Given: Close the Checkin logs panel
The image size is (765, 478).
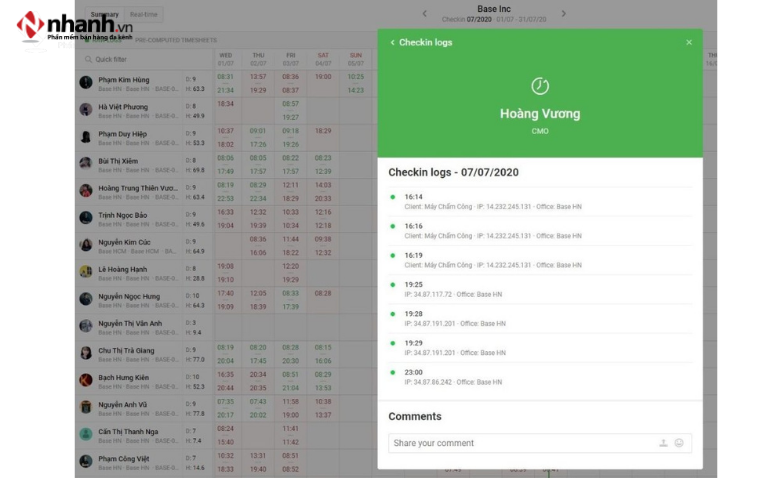Looking at the screenshot, I should [688, 42].
